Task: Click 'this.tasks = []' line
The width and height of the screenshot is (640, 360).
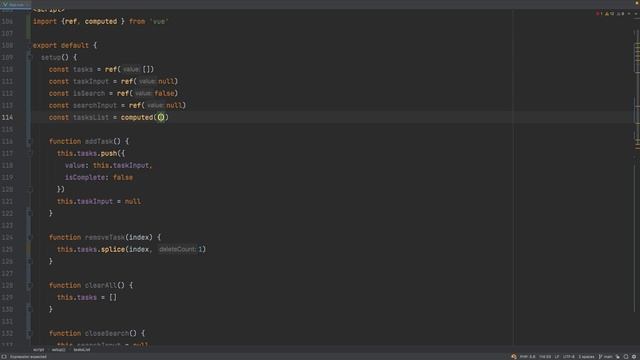Action: click(87, 297)
